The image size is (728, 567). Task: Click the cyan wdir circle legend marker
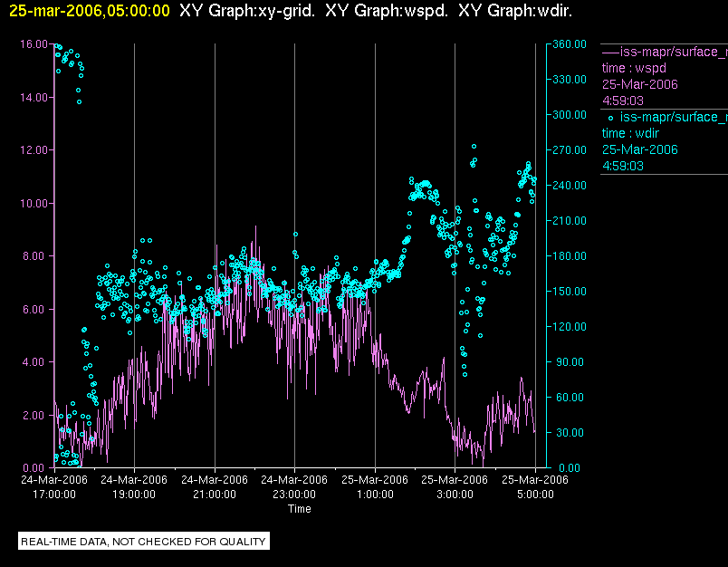tap(610, 117)
